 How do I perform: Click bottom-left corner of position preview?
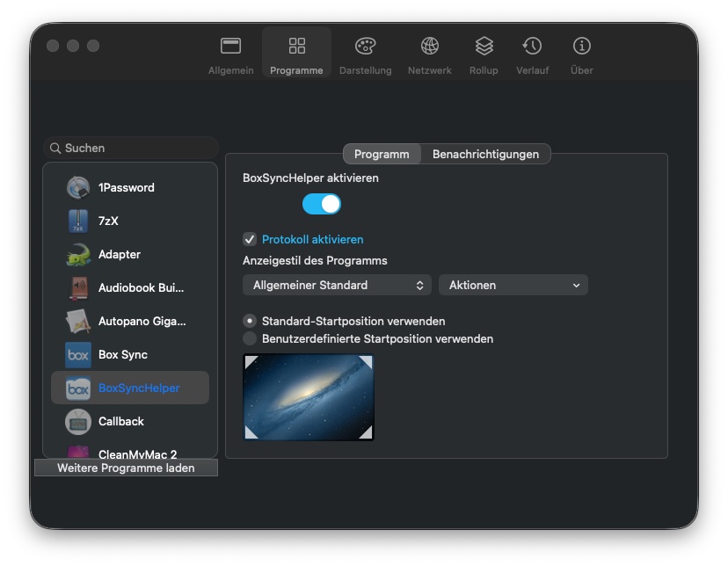pyautogui.click(x=251, y=433)
